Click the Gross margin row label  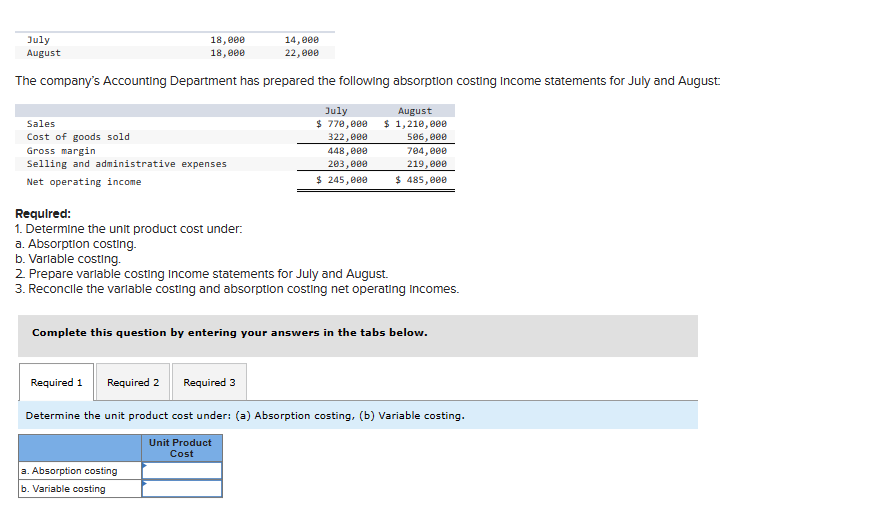61,151
